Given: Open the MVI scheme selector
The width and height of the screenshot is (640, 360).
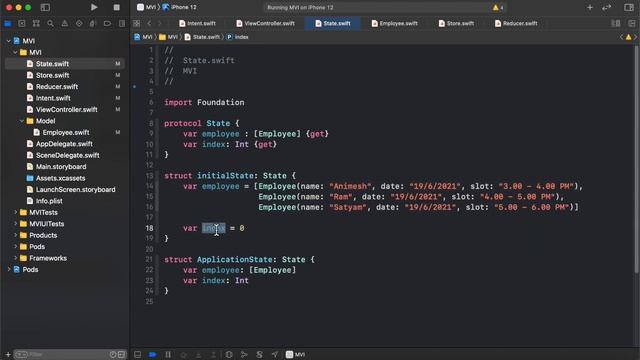Looking at the screenshot, I should point(147,7).
